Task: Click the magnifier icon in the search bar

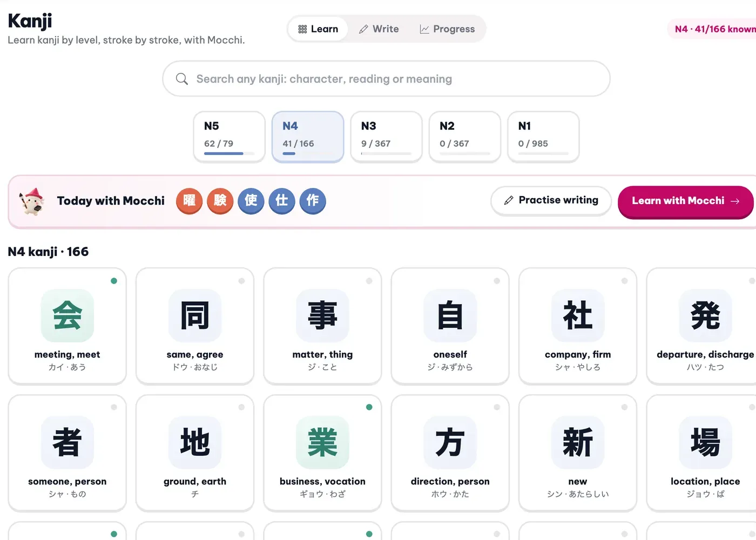Action: (182, 79)
